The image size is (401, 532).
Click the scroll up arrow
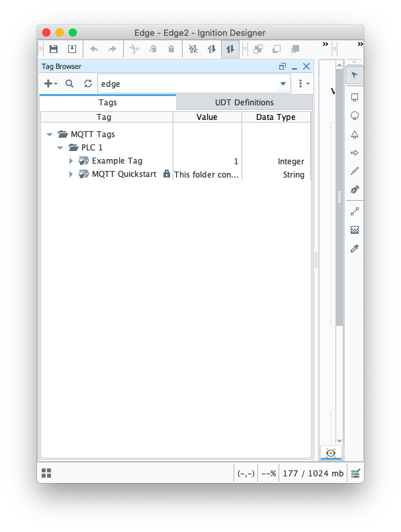339,65
